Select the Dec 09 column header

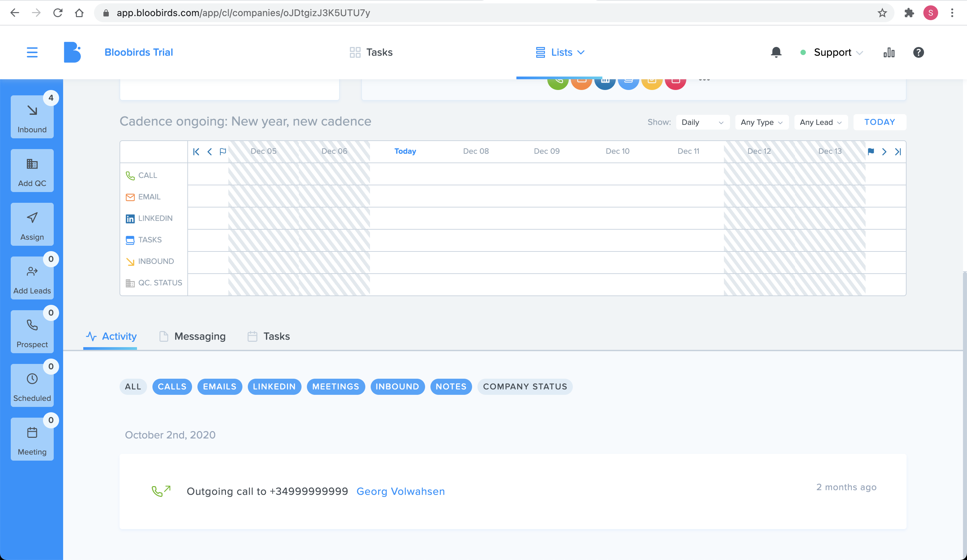546,151
